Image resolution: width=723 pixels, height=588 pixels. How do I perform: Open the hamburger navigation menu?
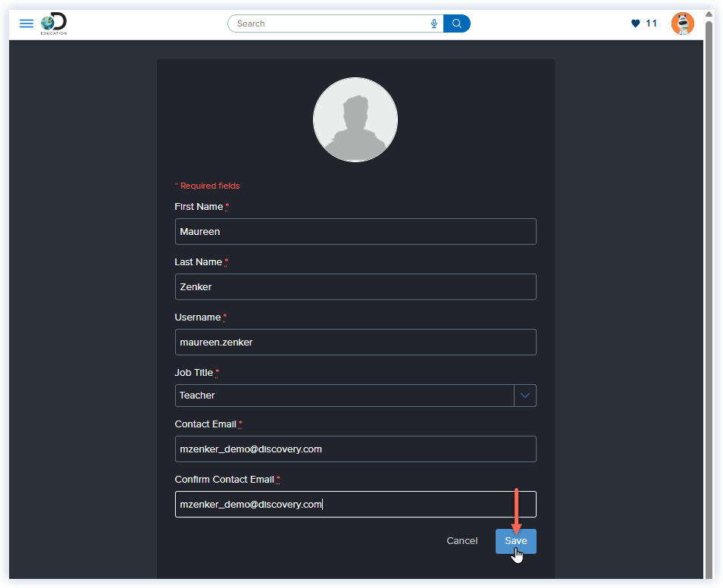click(26, 23)
